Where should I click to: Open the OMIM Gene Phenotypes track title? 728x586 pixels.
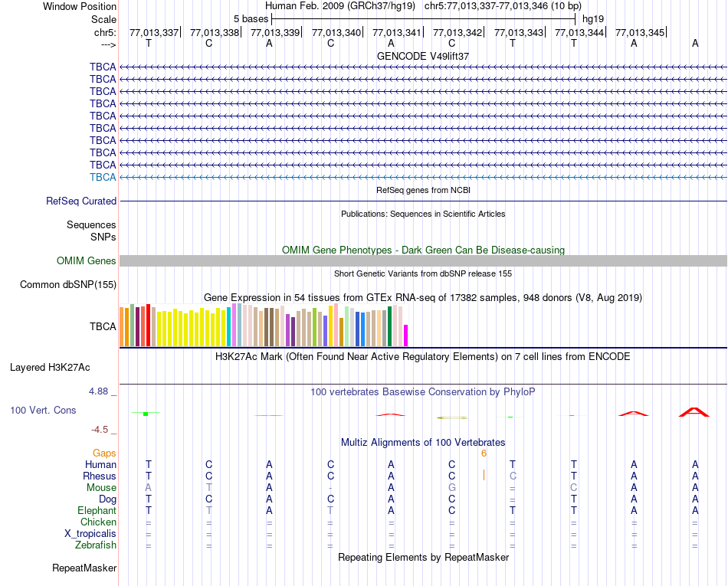[x=423, y=250]
